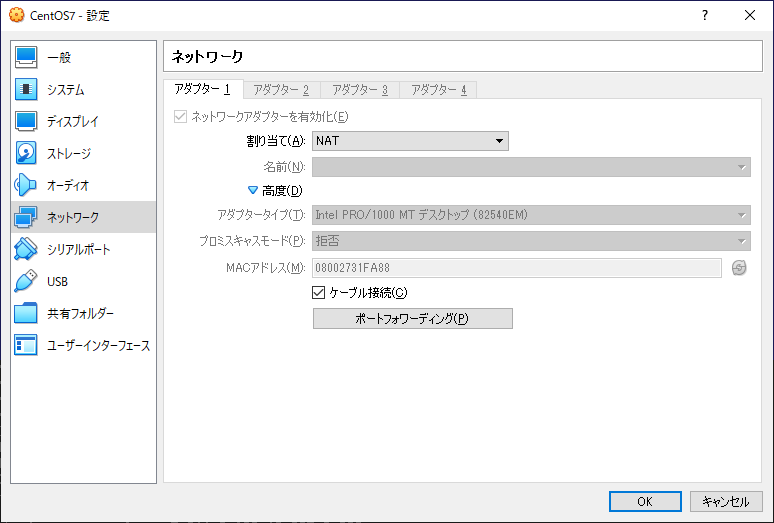This screenshot has width=774, height=523.
Task: Open the ユーザーインターフェース (User Interface) icon
Action: click(27, 346)
